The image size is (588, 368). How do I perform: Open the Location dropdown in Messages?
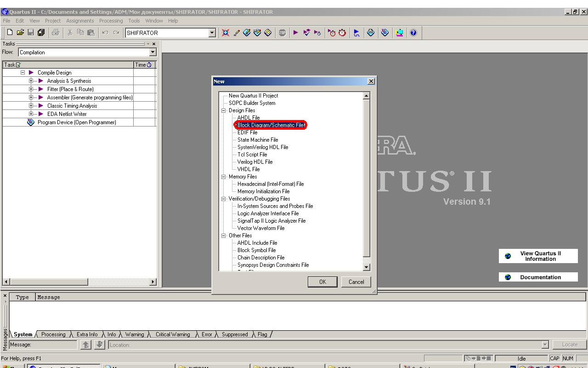pos(545,345)
